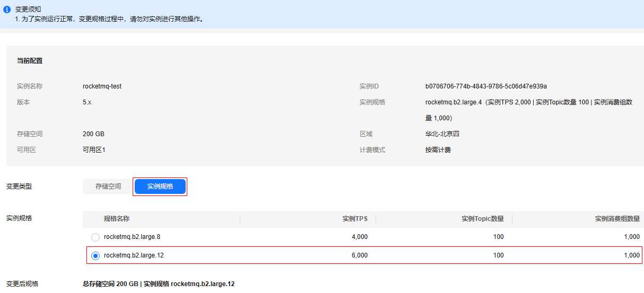Click the billing mode value 按需计费
This screenshot has width=644, height=293.
pos(438,150)
